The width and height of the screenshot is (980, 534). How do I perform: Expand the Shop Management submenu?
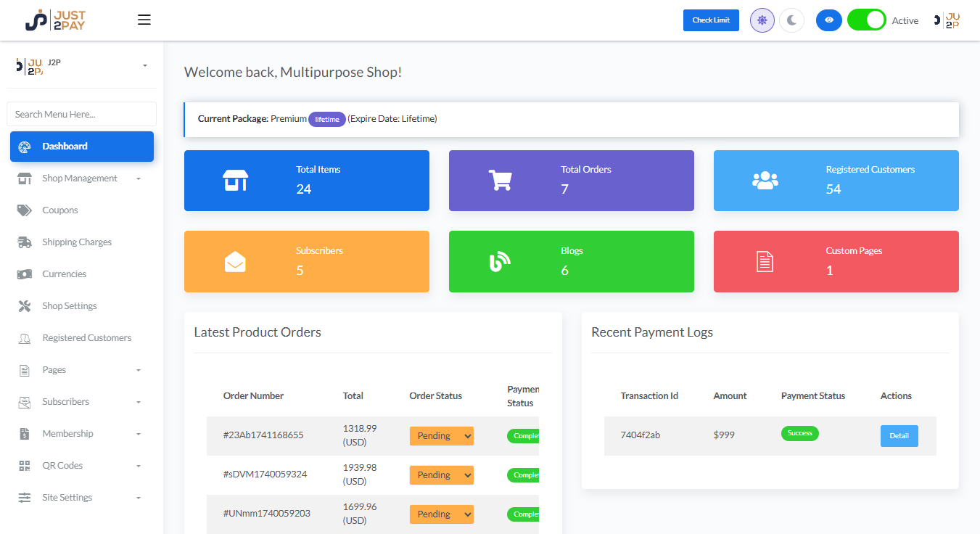(80, 178)
